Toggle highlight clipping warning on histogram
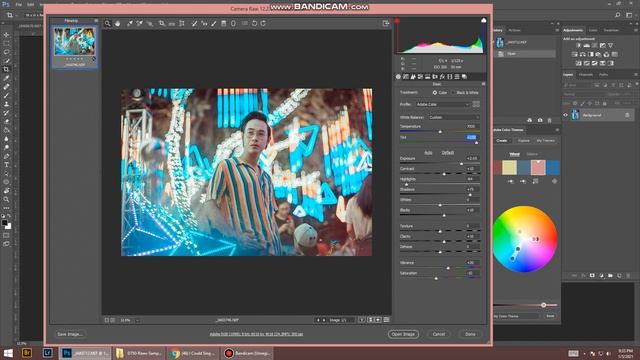The image size is (640, 360). pyautogui.click(x=483, y=21)
